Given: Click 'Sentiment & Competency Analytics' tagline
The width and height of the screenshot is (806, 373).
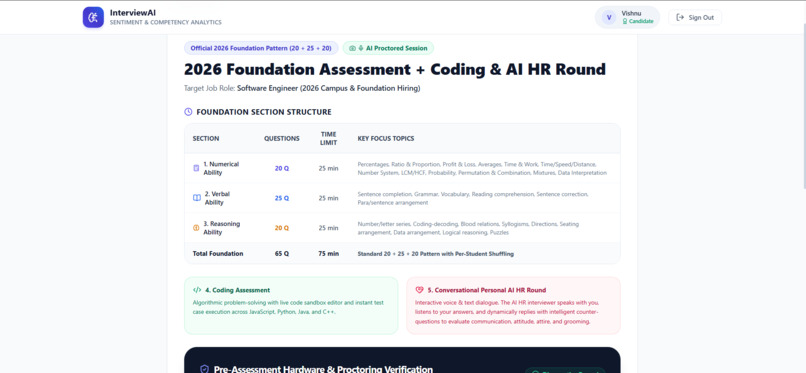Looking at the screenshot, I should pyautogui.click(x=166, y=23).
